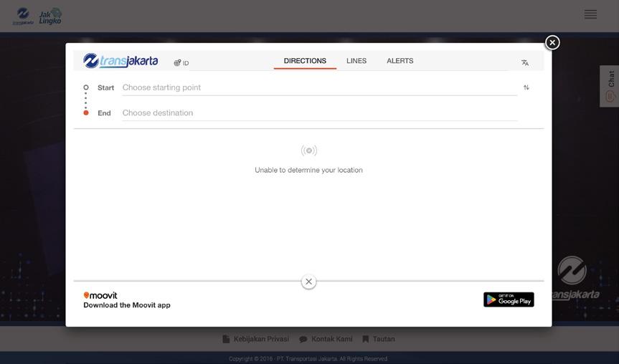Switch to the ALERTS tab
The height and width of the screenshot is (364, 619).
(400, 61)
